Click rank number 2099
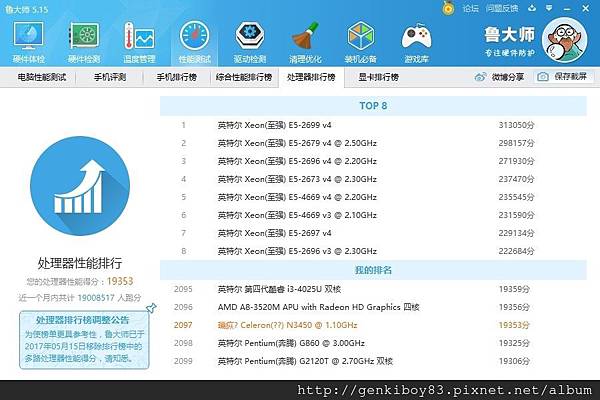600x400 pixels. point(183,361)
